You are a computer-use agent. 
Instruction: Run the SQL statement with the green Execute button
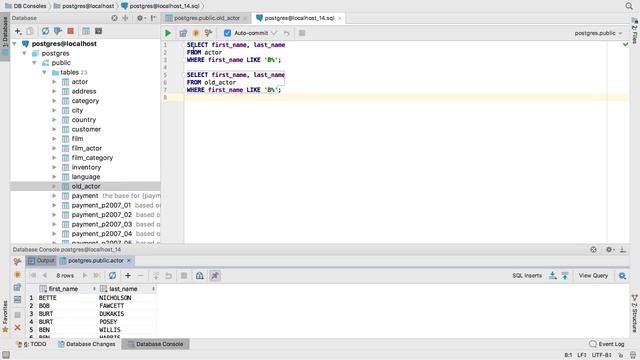(x=168, y=33)
